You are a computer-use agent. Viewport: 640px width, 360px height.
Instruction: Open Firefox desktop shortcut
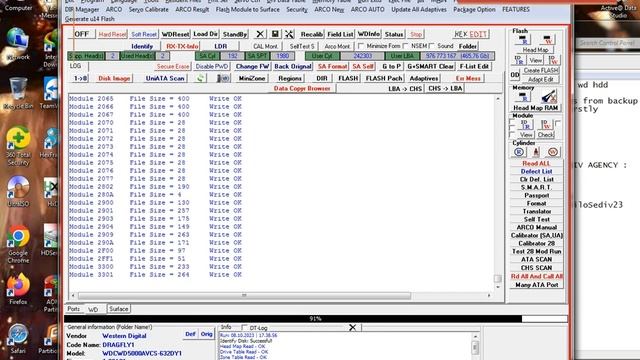coord(18,289)
